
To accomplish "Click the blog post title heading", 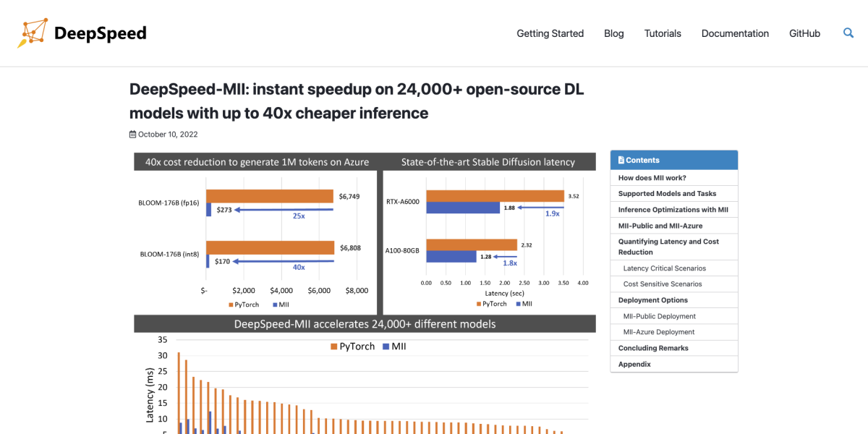I will coord(357,101).
